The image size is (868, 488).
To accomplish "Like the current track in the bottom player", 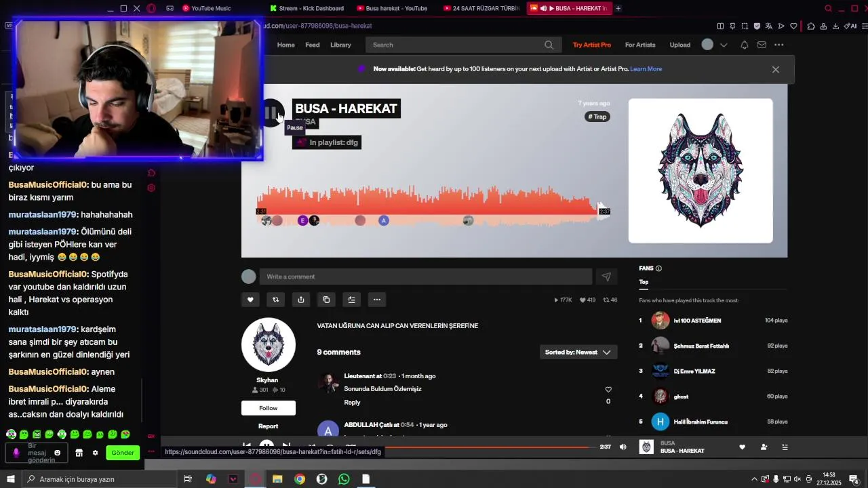I will tap(742, 447).
